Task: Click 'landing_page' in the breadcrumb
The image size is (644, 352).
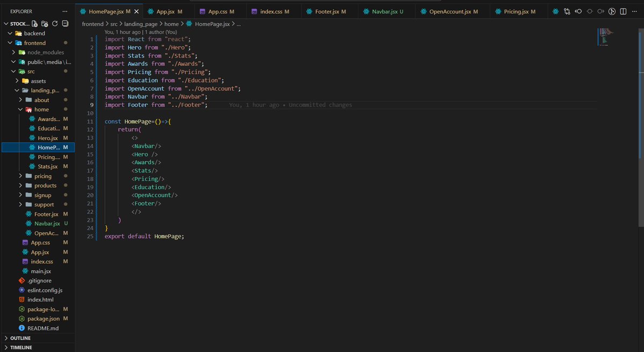Action: (141, 24)
